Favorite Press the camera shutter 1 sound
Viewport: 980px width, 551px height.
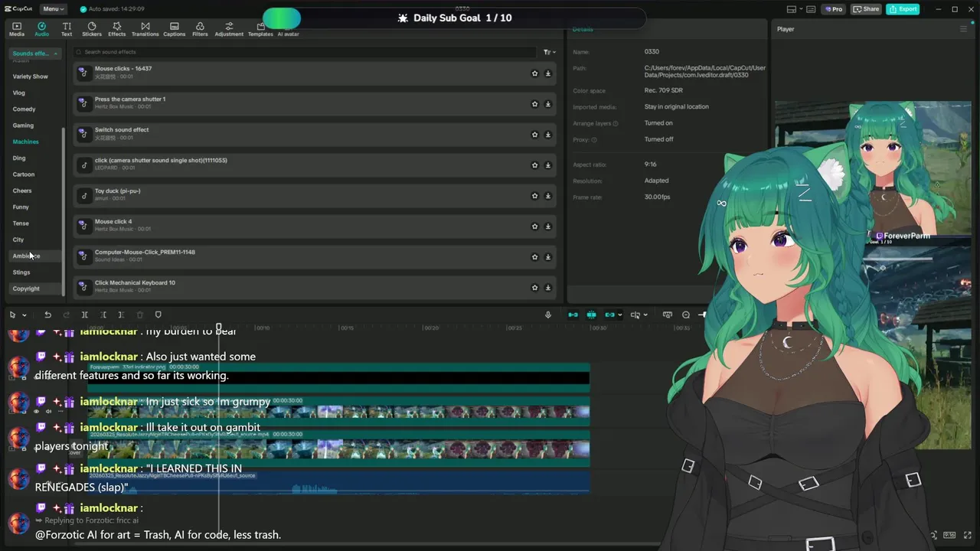[535, 104]
